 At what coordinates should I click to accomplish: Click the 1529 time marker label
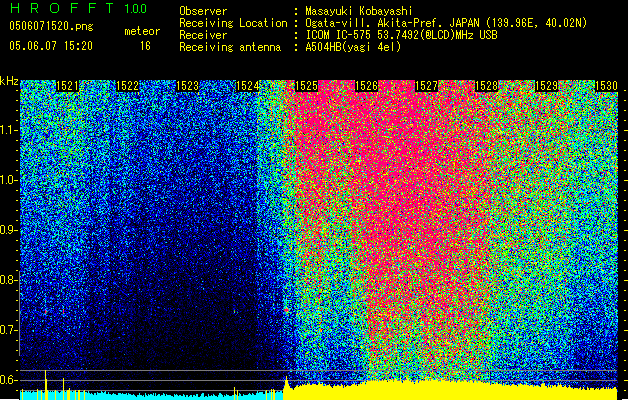546,86
